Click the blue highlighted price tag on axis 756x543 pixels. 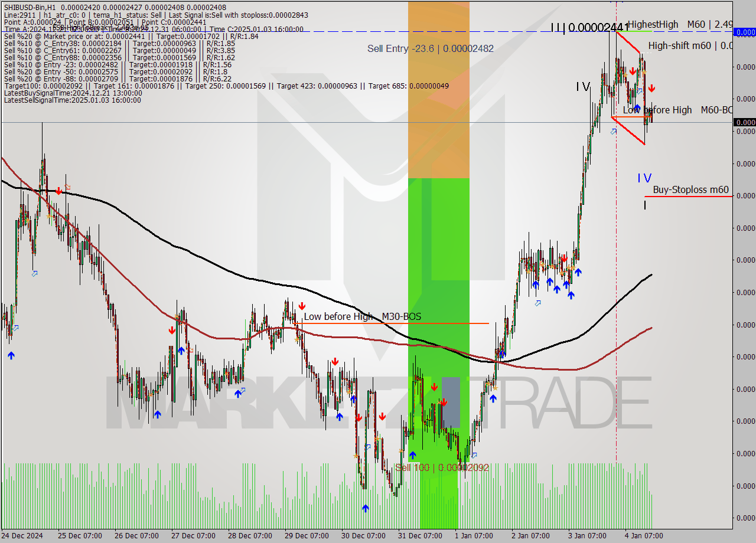pyautogui.click(x=745, y=32)
